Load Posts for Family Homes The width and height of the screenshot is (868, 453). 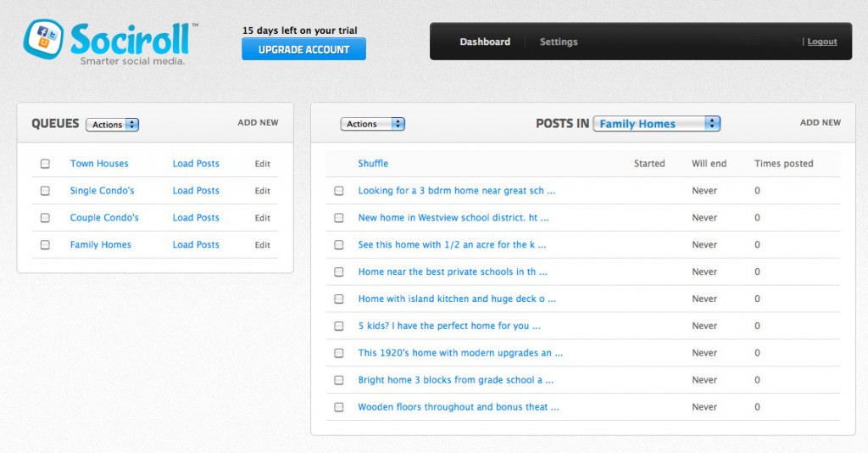196,245
